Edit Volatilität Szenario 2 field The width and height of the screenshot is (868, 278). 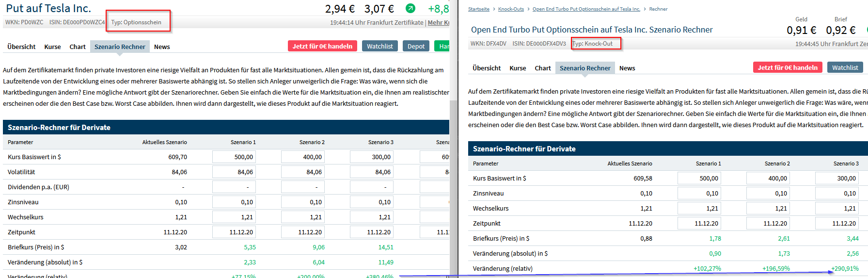[x=302, y=172]
